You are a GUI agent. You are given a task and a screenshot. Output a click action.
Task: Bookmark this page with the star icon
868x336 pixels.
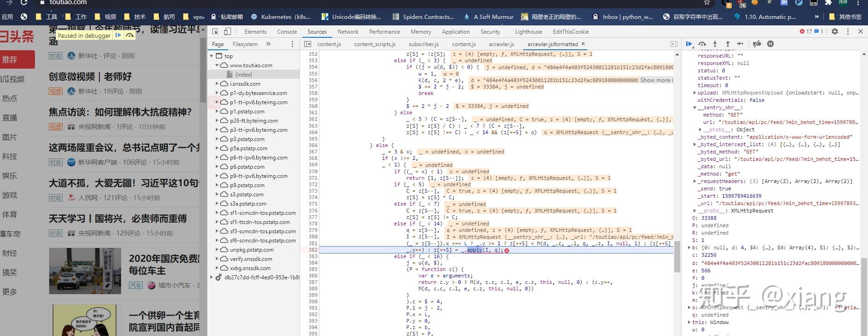[707, 2]
